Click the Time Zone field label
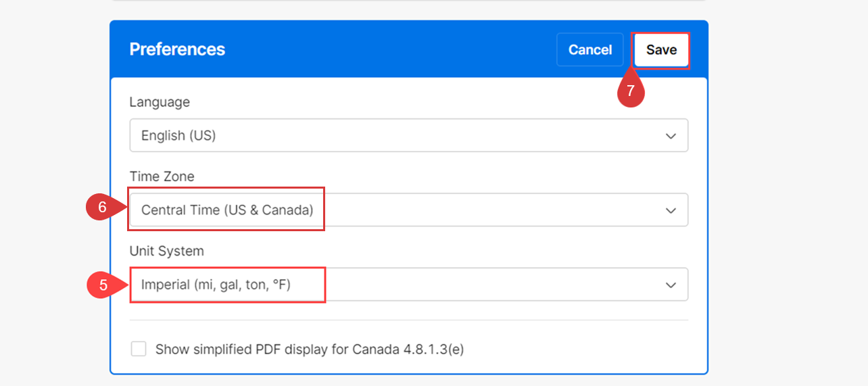This screenshot has height=386, width=868. click(x=162, y=176)
